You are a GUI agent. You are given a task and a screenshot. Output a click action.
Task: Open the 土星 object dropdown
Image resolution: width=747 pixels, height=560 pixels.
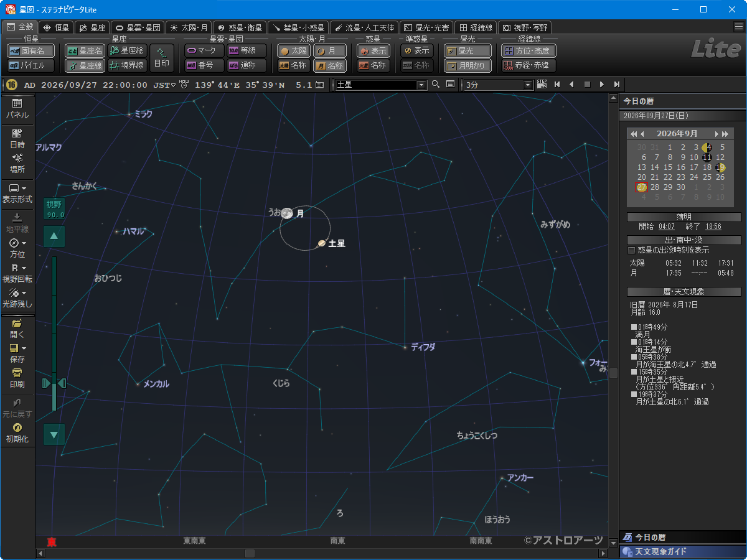point(421,85)
